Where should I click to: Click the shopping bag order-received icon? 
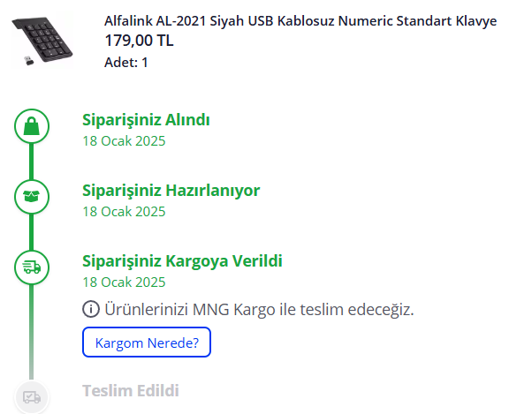click(32, 126)
